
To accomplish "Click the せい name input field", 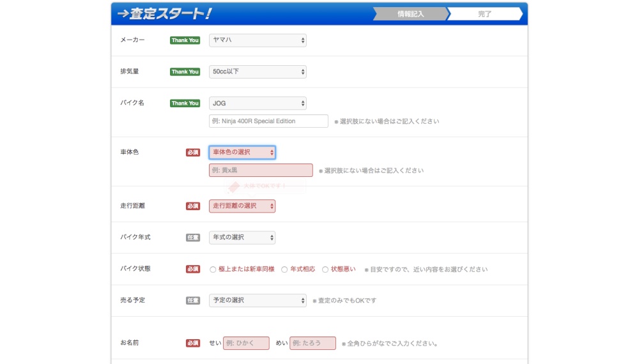I will tap(246, 343).
